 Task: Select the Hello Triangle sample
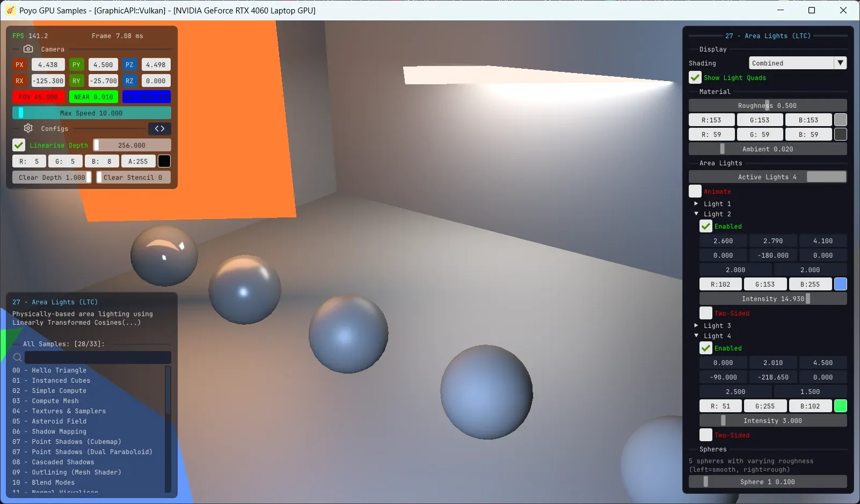tap(59, 370)
